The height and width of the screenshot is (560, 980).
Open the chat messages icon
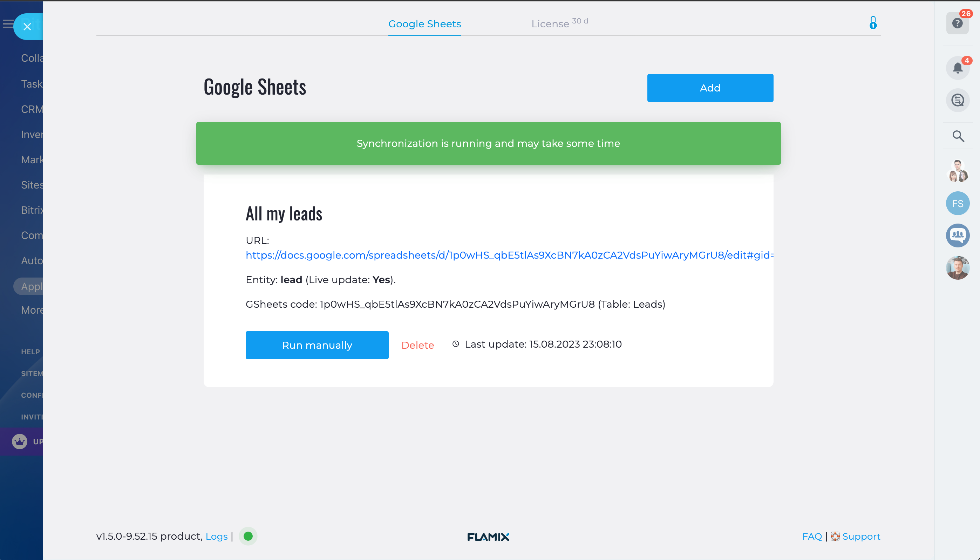pyautogui.click(x=957, y=100)
